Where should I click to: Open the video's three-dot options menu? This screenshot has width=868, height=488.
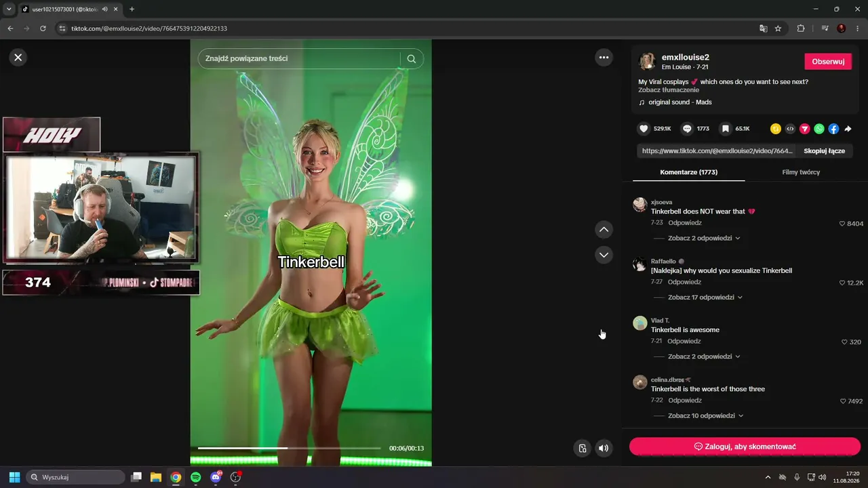click(x=604, y=58)
